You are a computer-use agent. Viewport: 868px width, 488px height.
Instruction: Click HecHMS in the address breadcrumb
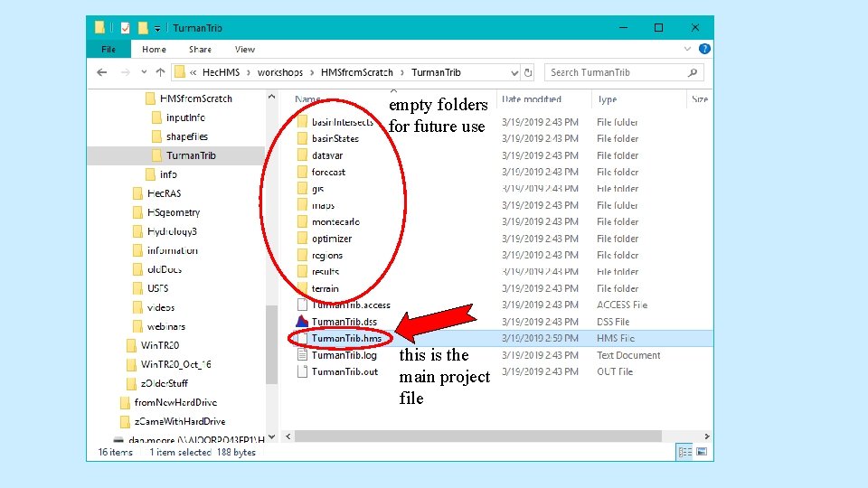coord(221,72)
